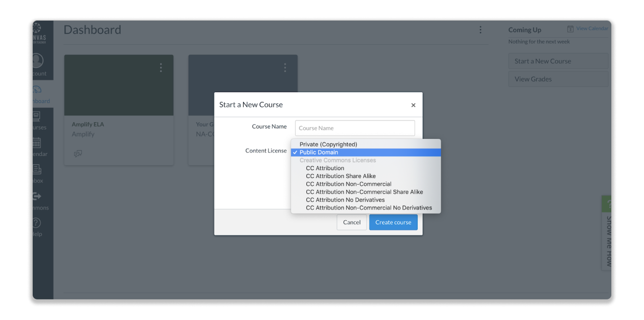Open Courses sidebar icon
Image resolution: width=644 pixels, height=320 pixels.
pyautogui.click(x=37, y=116)
